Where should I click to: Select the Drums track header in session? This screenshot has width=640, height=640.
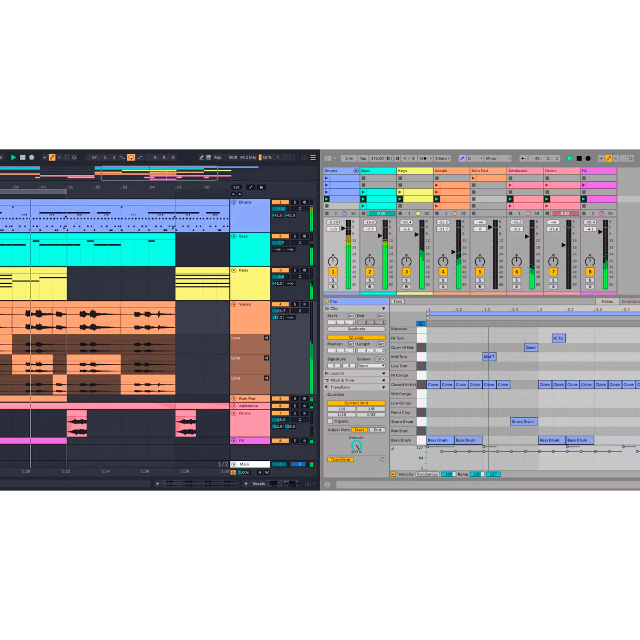pyautogui.click(x=341, y=171)
